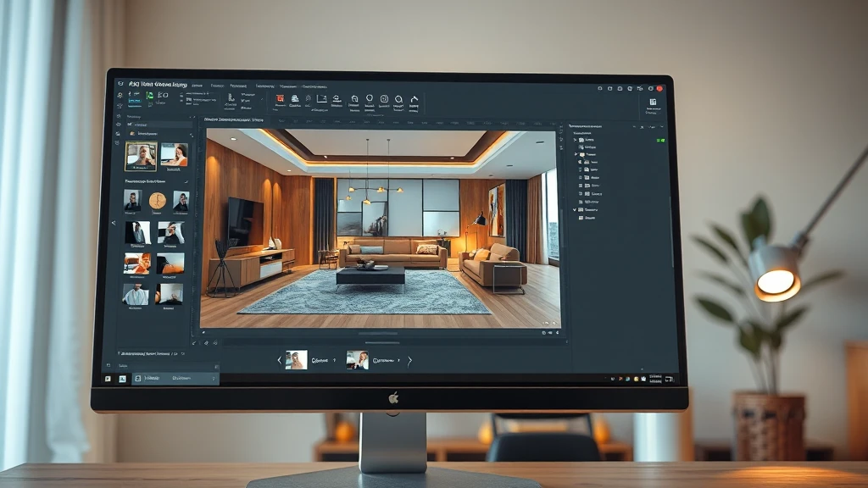Click the icon at the toolbar's far right
Image resolution: width=868 pixels, height=488 pixels.
click(x=652, y=103)
